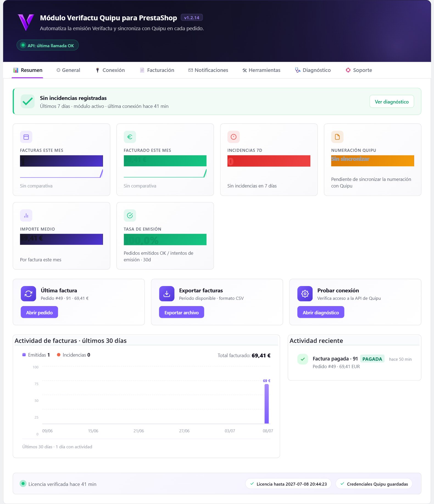Click the sparkline in Facturado este mes card
Screen dimensions: 434x504
[x=165, y=173]
